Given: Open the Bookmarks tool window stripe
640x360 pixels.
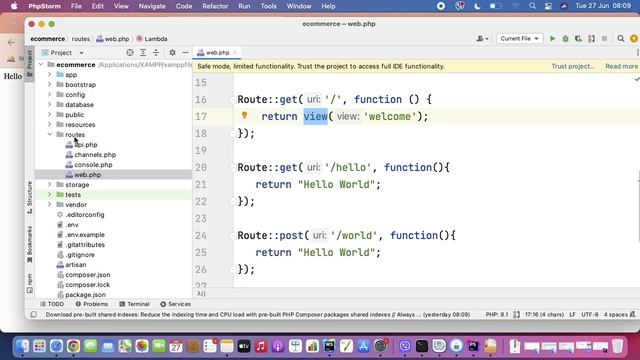Looking at the screenshot, I should point(29,244).
